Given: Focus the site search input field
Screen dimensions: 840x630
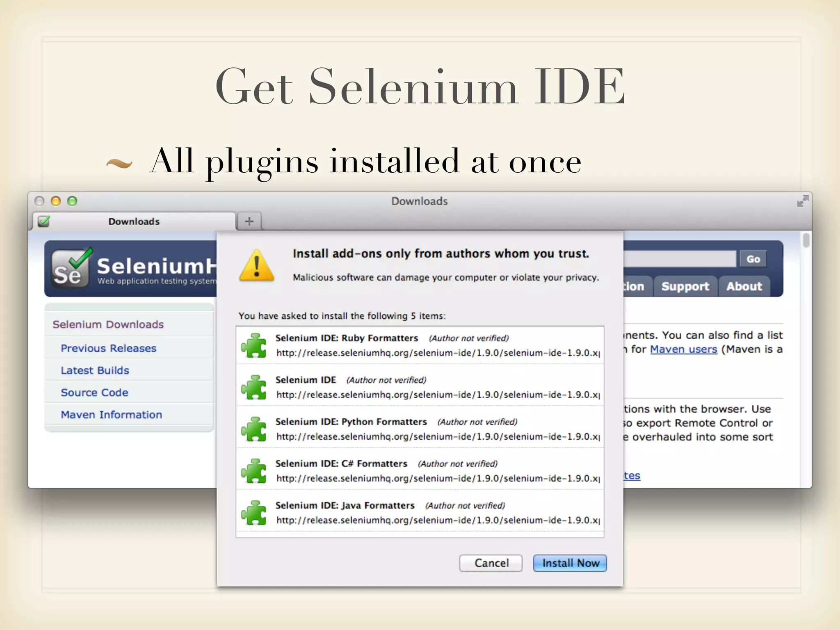Looking at the screenshot, I should coord(680,259).
